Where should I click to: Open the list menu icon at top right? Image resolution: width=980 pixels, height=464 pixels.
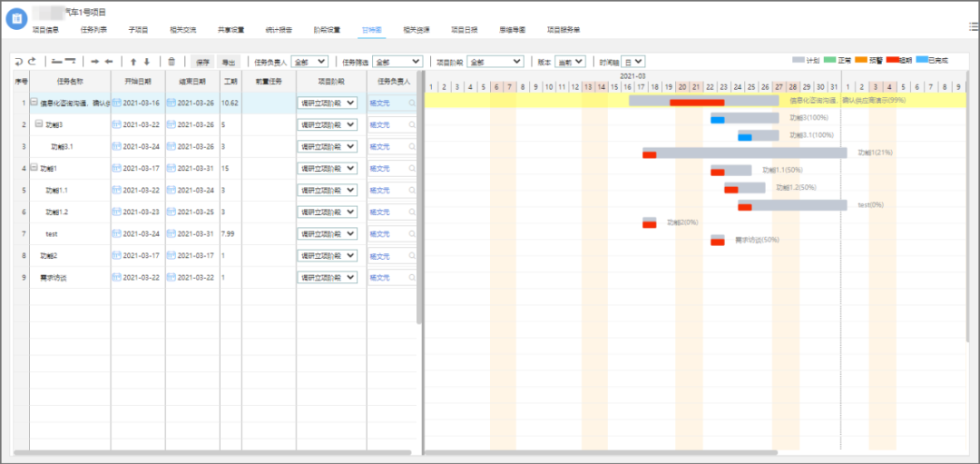click(x=974, y=26)
